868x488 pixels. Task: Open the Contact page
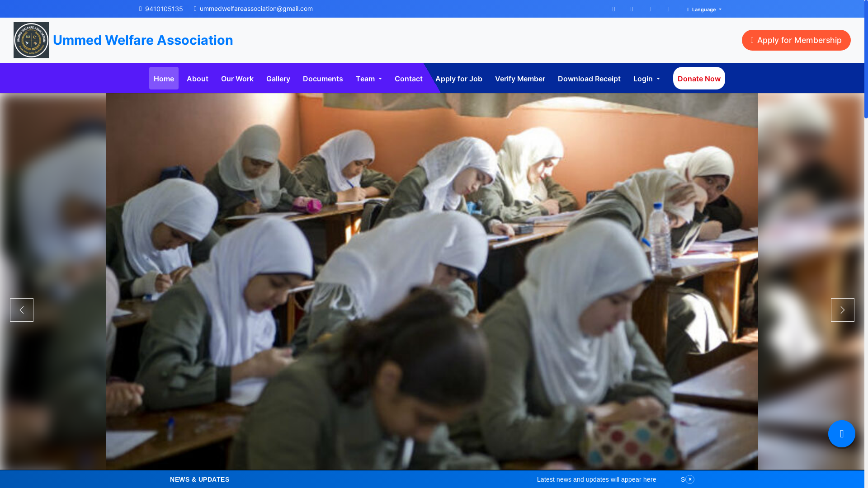point(408,79)
